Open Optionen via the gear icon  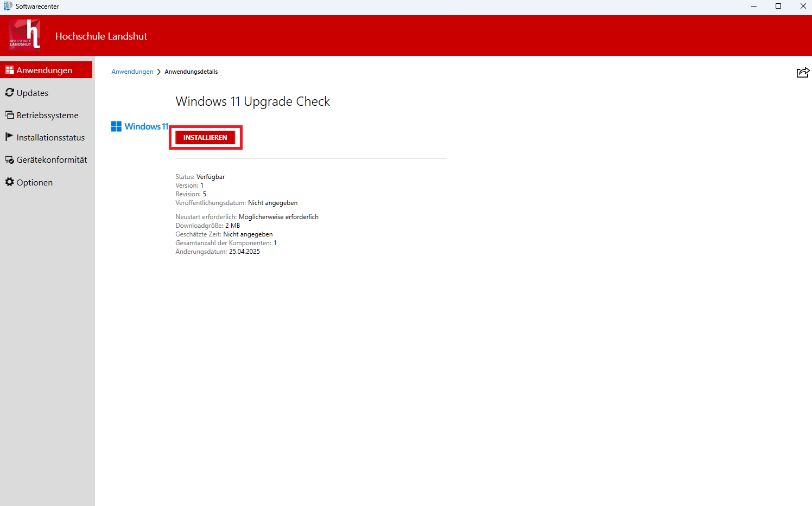[9, 182]
